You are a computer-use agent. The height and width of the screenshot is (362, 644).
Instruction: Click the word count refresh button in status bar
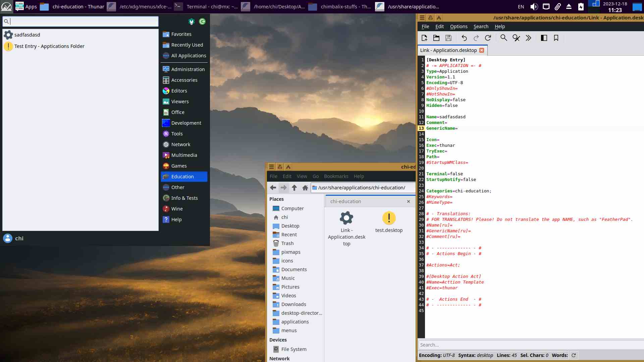[x=574, y=355]
